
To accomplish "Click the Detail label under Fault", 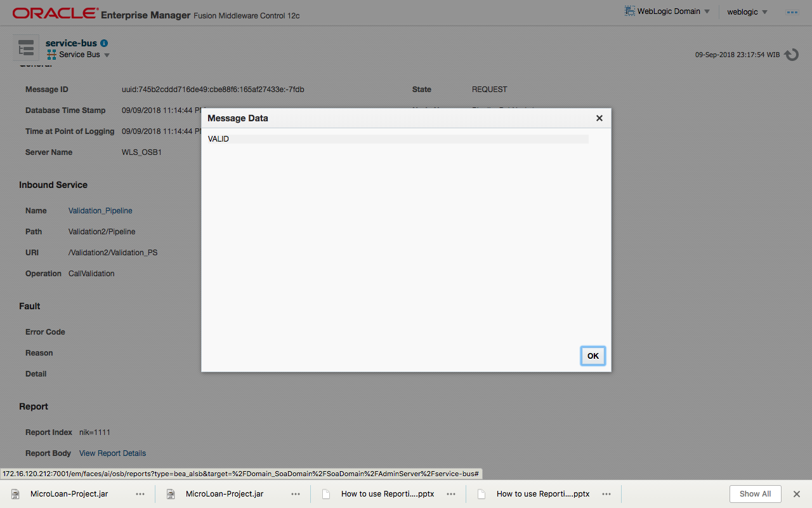I will (x=36, y=374).
